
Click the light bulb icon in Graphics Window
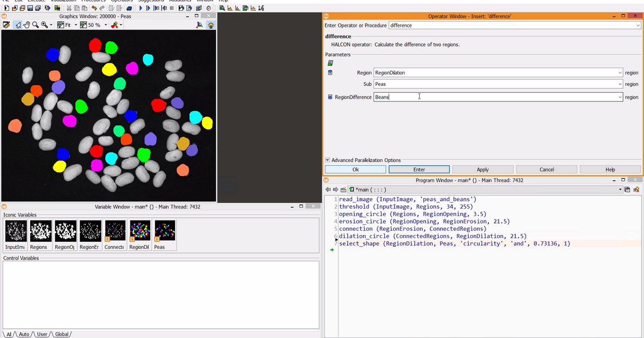coord(210,25)
